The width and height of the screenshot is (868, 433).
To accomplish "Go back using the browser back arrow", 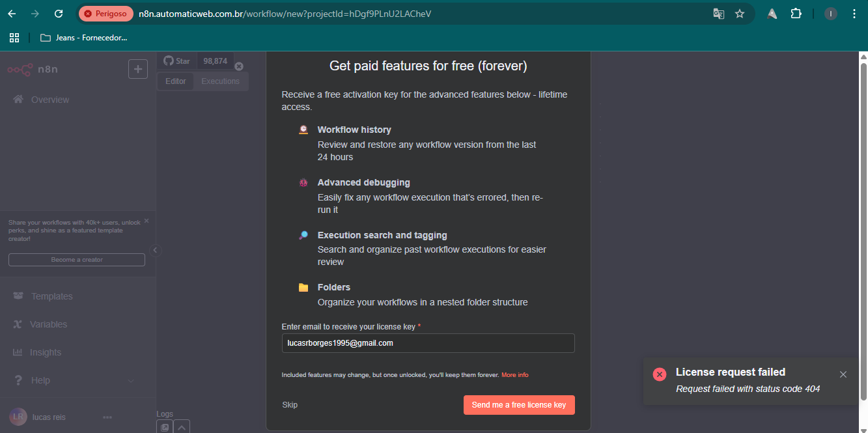I will click(12, 14).
